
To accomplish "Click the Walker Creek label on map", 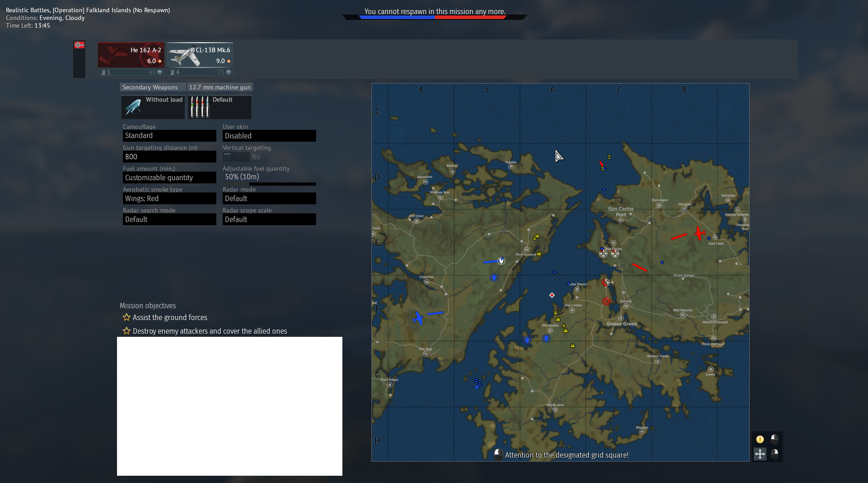I will pos(658,356).
